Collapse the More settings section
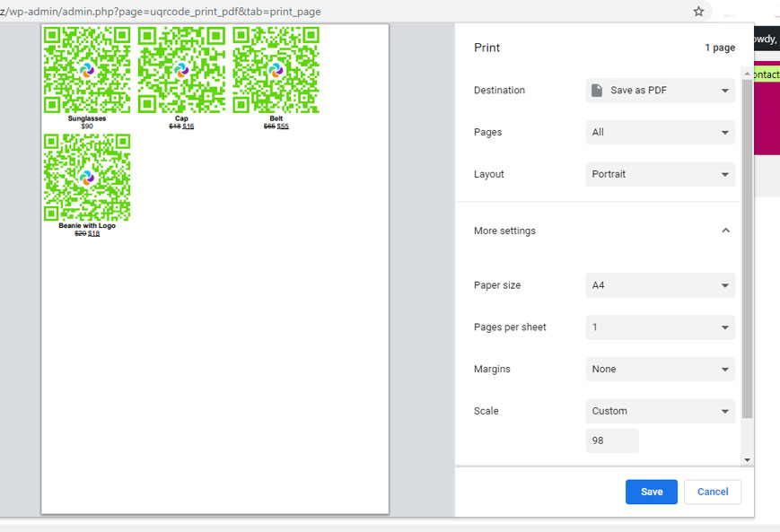Viewport: 780px width, 532px height. click(x=725, y=231)
